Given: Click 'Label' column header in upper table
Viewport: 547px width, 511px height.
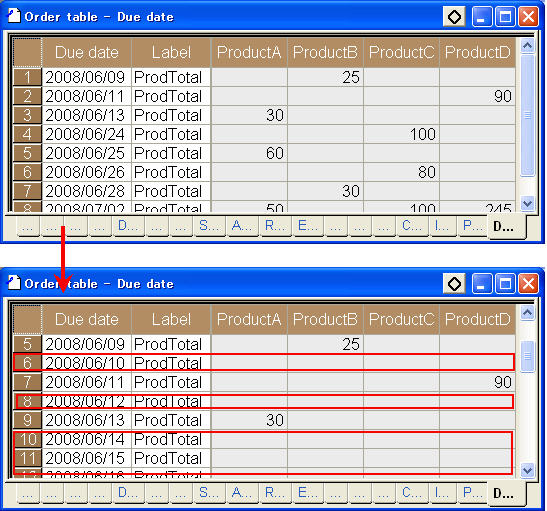Looking at the screenshot, I should [171, 53].
